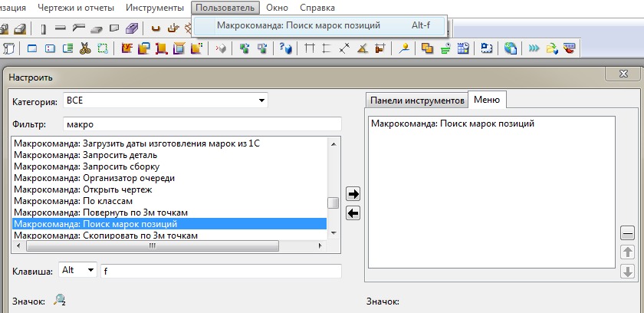Move item up with up-arrow button
Viewport: 644px width, 313px height.
[x=627, y=252]
